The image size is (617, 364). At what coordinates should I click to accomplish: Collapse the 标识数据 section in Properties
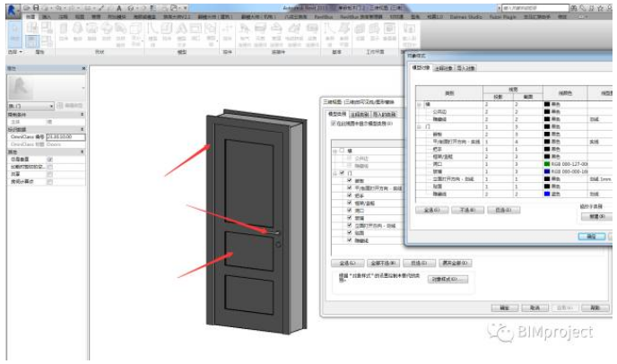pyautogui.click(x=82, y=127)
